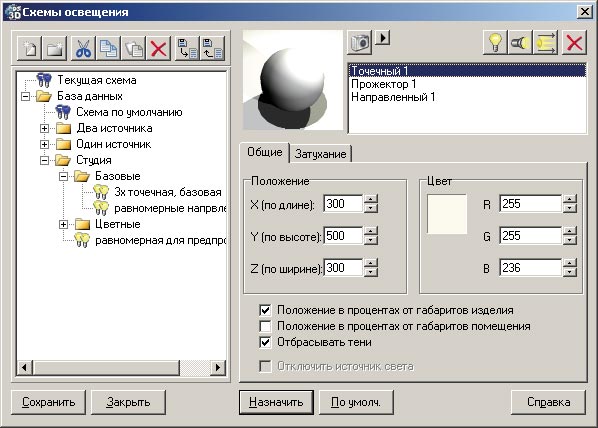
Task: Select 3х точечная, базовая scheme
Action: pos(167,192)
